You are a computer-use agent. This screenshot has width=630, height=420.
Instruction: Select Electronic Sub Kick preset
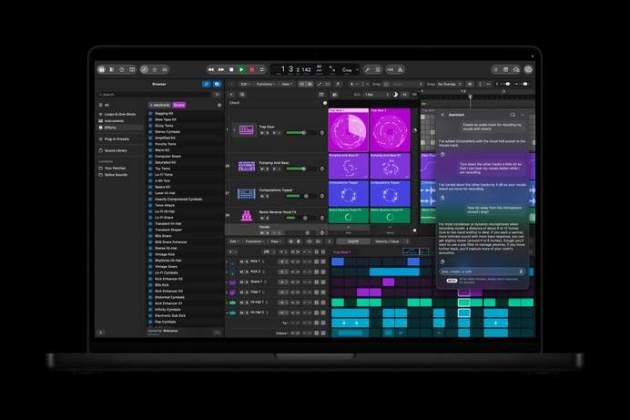click(x=170, y=316)
